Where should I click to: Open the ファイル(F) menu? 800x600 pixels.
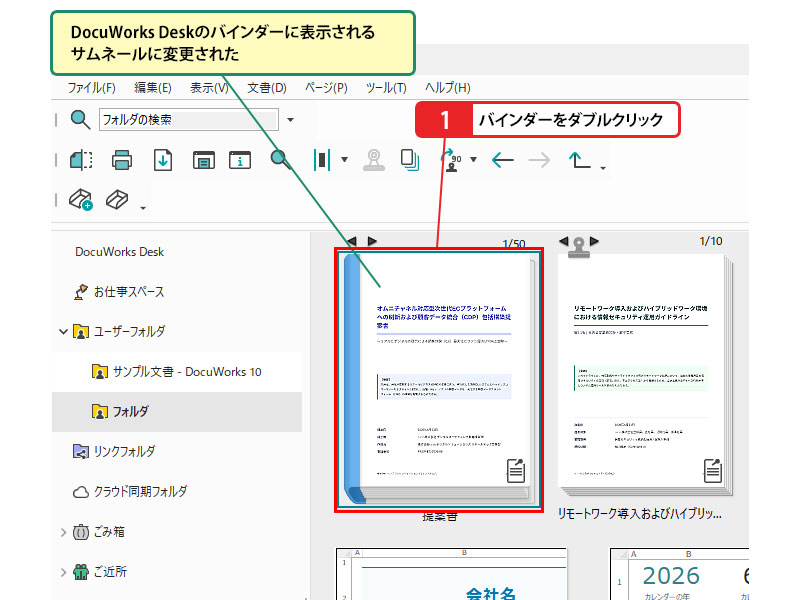click(92, 88)
